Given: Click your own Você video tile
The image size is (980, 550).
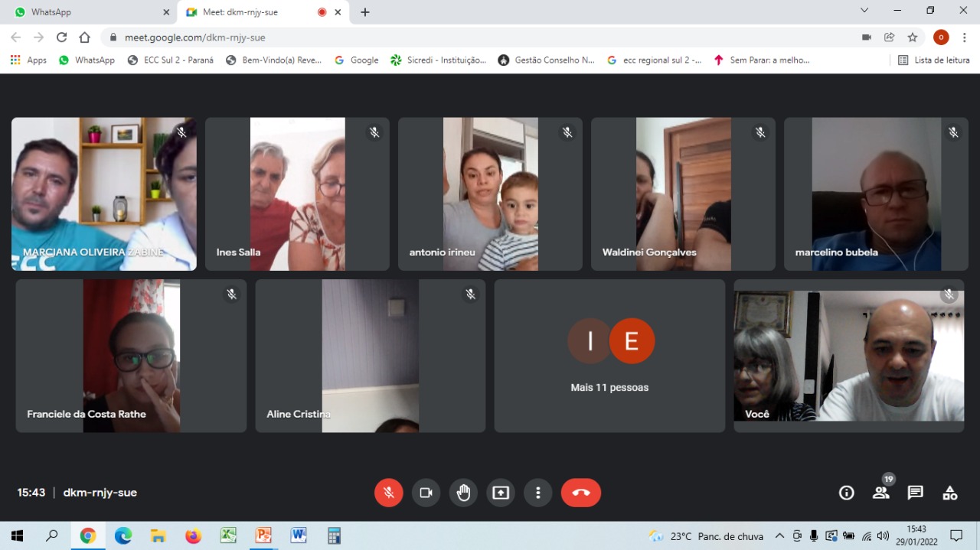Looking at the screenshot, I should pos(849,356).
